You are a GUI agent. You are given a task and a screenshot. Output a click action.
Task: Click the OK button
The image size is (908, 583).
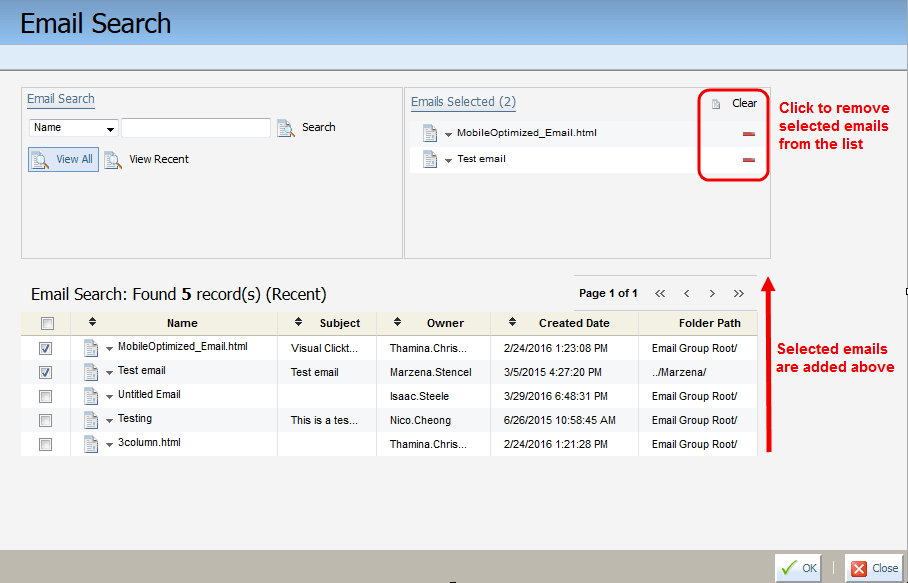(797, 568)
